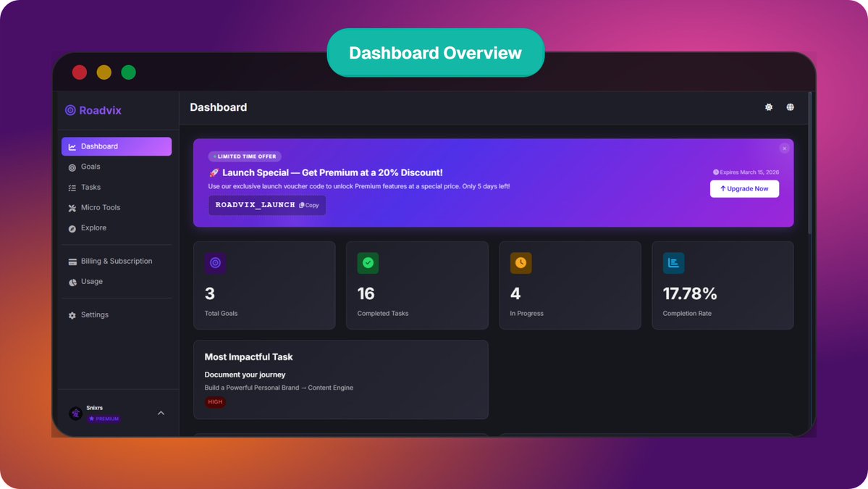
Task: Click the Total Goals target icon
Action: click(x=215, y=263)
